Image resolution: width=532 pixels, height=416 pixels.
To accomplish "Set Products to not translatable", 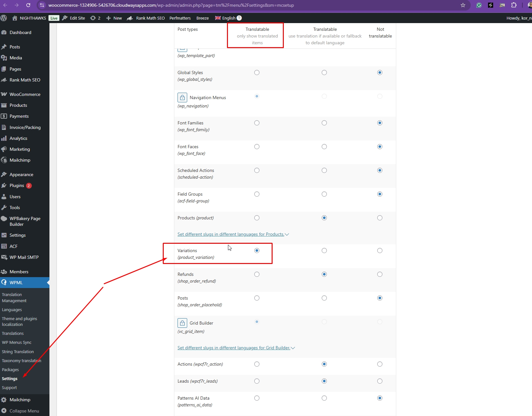I will click(x=380, y=218).
